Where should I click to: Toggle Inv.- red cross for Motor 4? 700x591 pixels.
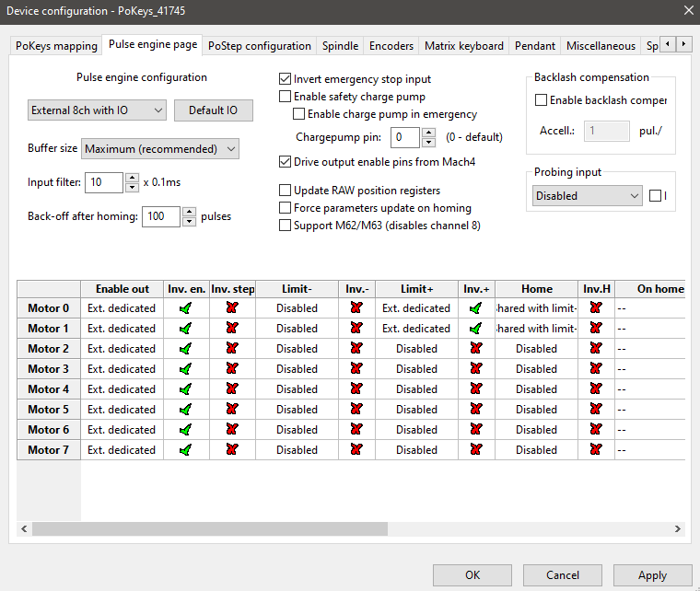tap(356, 389)
